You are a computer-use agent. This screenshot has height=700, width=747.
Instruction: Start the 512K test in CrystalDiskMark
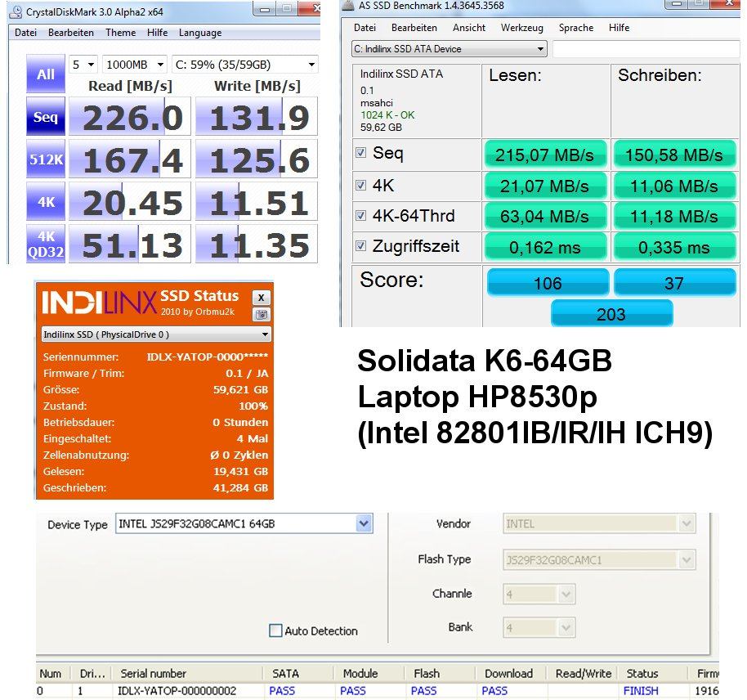(46, 159)
